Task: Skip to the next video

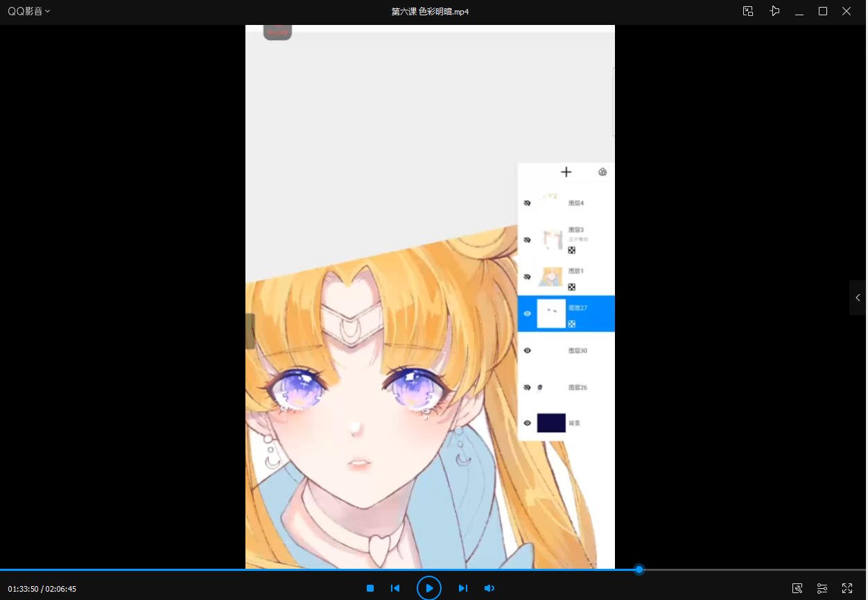Action: [x=462, y=588]
